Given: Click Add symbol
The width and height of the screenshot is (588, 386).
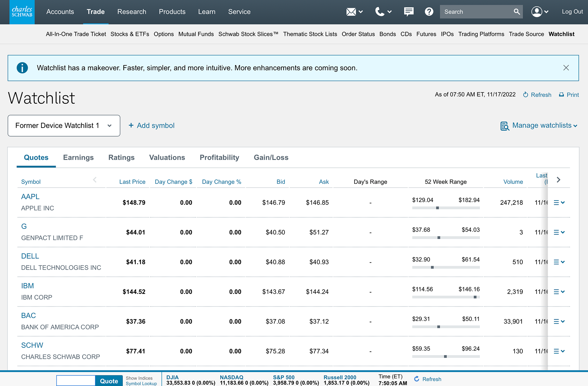Looking at the screenshot, I should point(151,126).
